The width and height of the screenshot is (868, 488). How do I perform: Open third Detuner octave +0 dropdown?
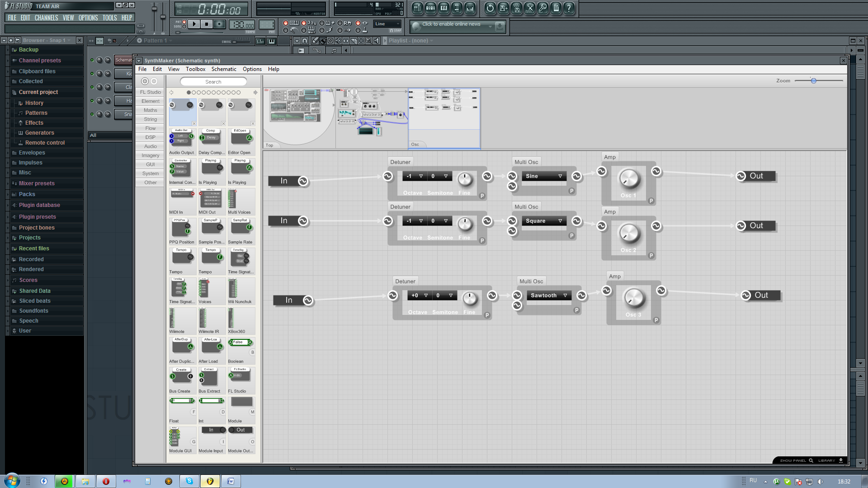coord(420,296)
